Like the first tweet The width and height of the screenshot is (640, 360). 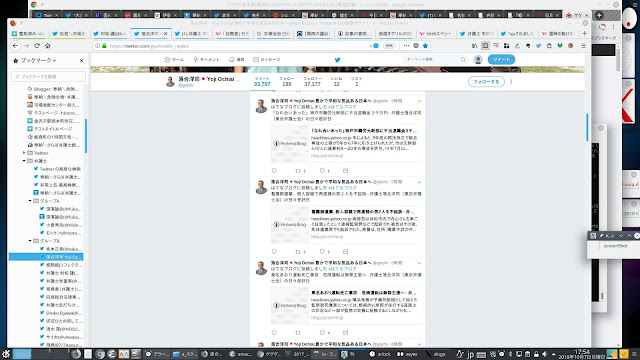click(x=322, y=171)
